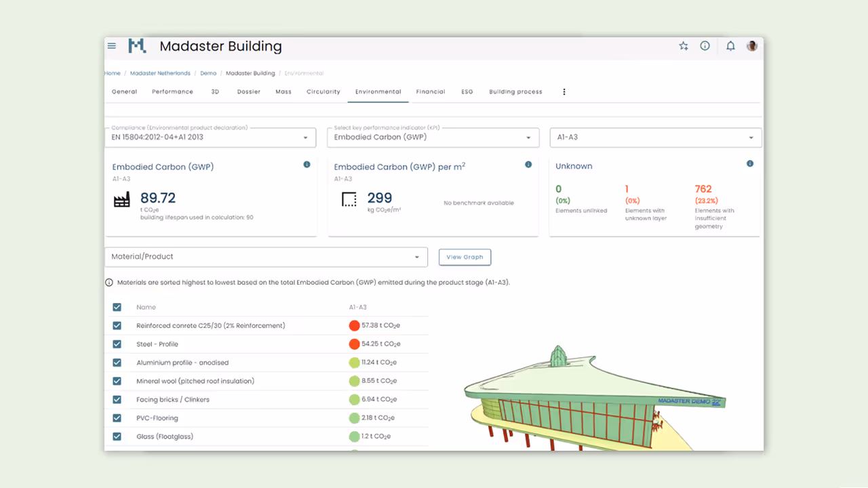Click green indicator for Aluminium profile row
This screenshot has width=868, height=488.
(x=354, y=363)
